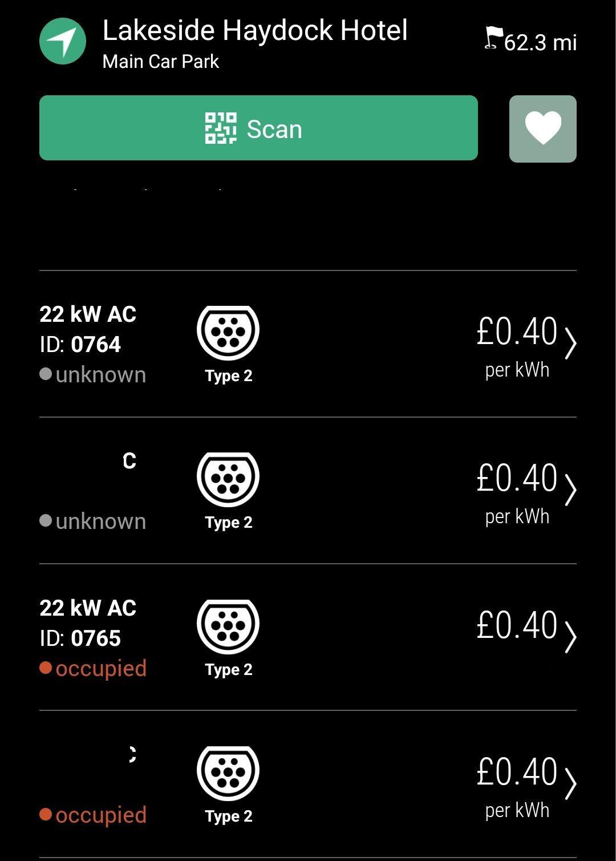Screen dimensions: 616x861
Task: Select the 22 kW AC label for 0765
Action: 88,608
